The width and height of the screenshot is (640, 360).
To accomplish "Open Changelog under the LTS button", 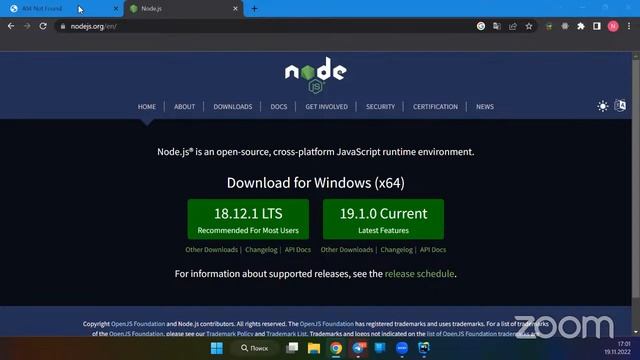I will pyautogui.click(x=261, y=249).
